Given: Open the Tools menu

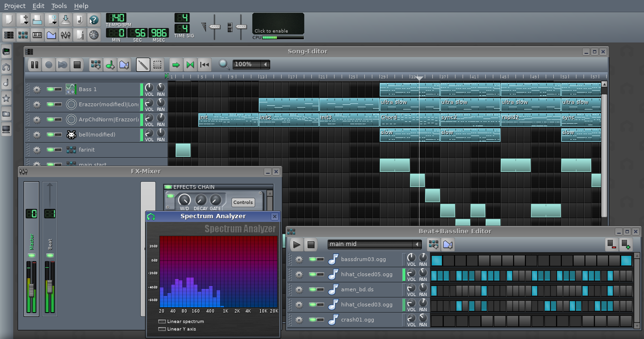Looking at the screenshot, I should (59, 6).
